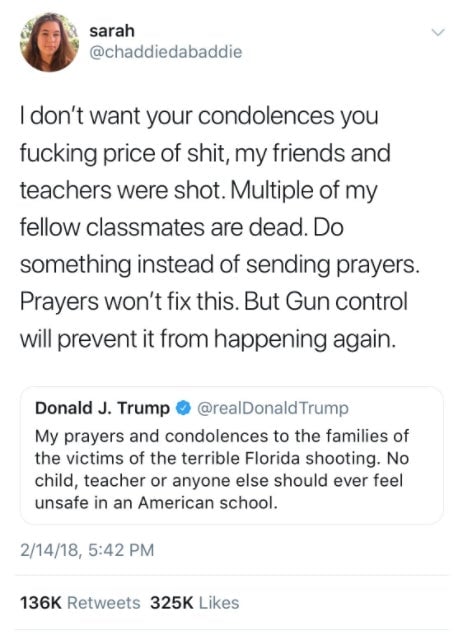463x635 pixels.
Task: Click the "will prevent it from happening again" line
Action: point(207,339)
